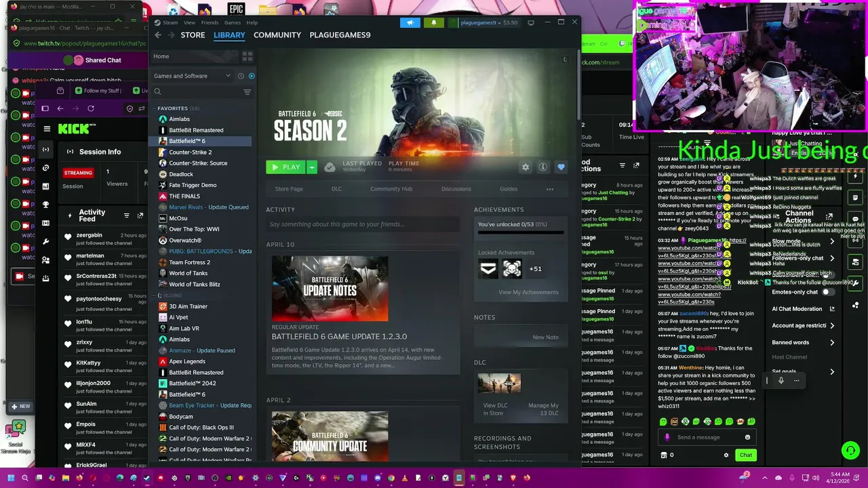The height and width of the screenshot is (488, 868).
Task: Switch to the COMMUNITY tab in Steam
Action: [277, 35]
